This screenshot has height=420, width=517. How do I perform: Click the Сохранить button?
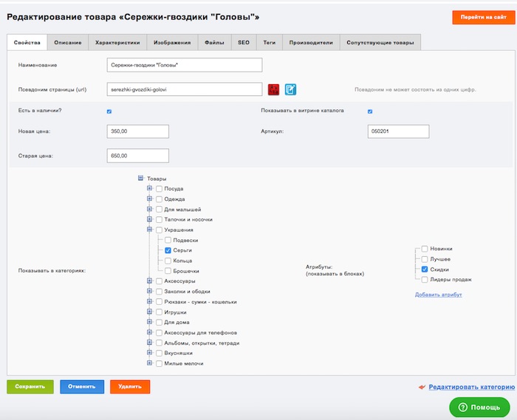(x=30, y=387)
